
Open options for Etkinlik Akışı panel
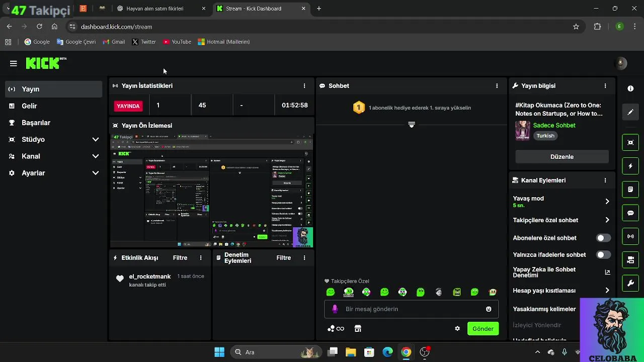pos(201,258)
